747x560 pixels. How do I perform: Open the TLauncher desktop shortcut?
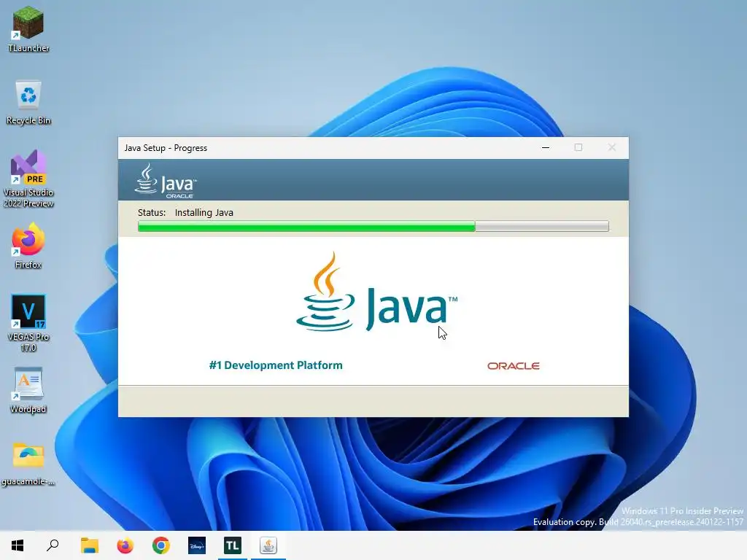(x=28, y=29)
